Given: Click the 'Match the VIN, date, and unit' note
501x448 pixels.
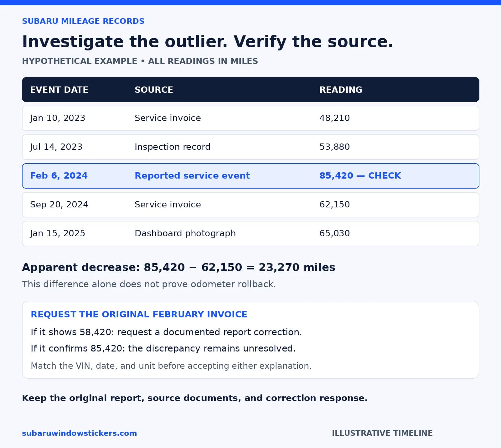Looking at the screenshot, I should coord(171,366).
